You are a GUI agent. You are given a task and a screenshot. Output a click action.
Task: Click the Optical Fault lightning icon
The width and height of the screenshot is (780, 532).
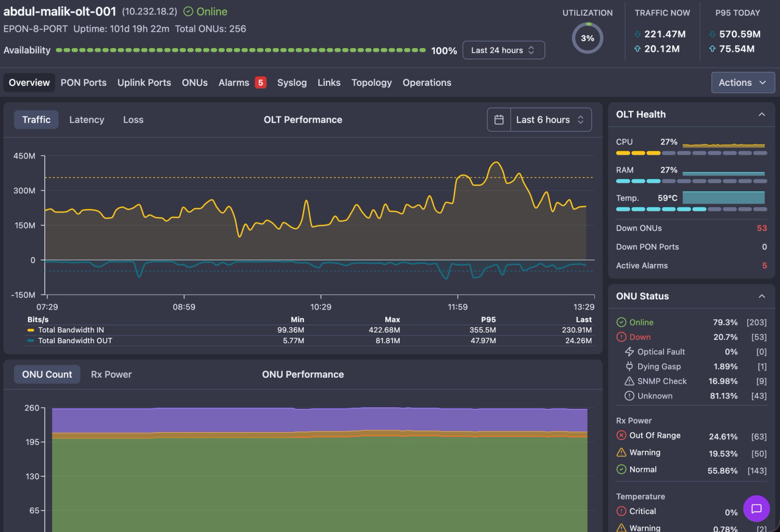[x=629, y=352]
